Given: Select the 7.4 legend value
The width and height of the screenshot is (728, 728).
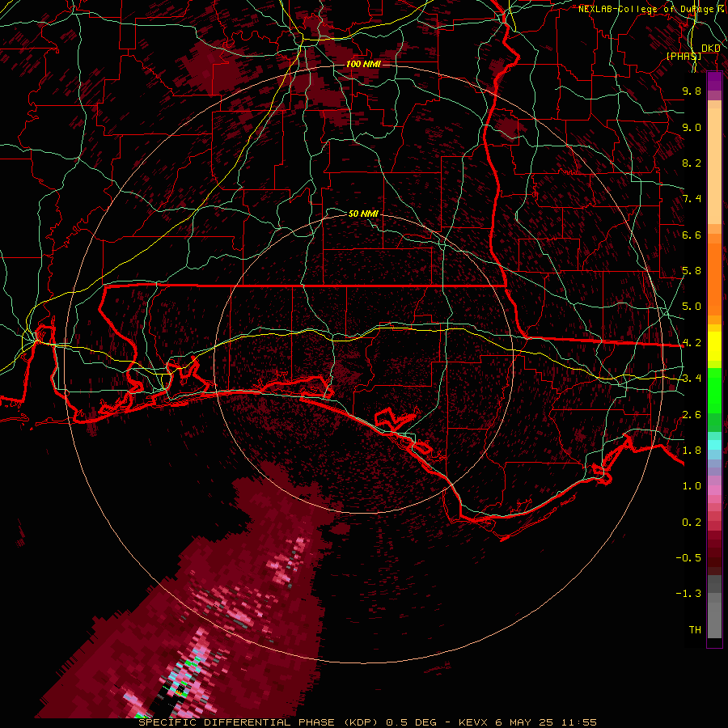Looking at the screenshot, I should (692, 199).
